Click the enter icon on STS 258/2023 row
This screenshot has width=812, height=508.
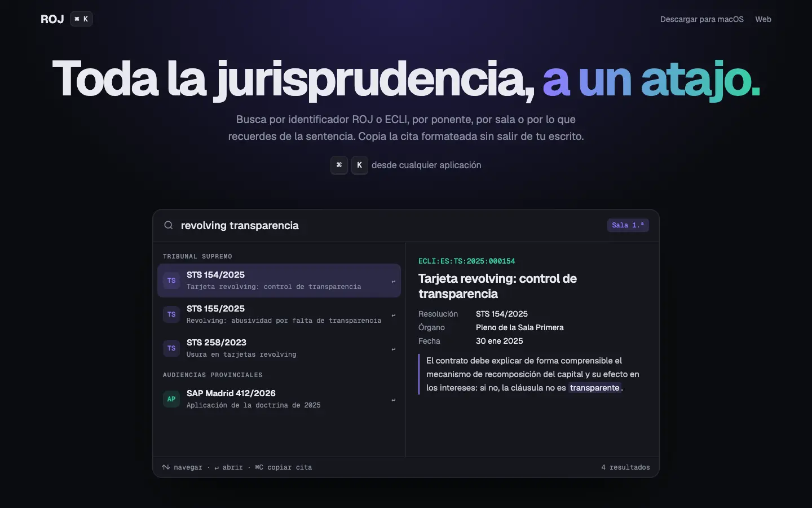click(394, 349)
